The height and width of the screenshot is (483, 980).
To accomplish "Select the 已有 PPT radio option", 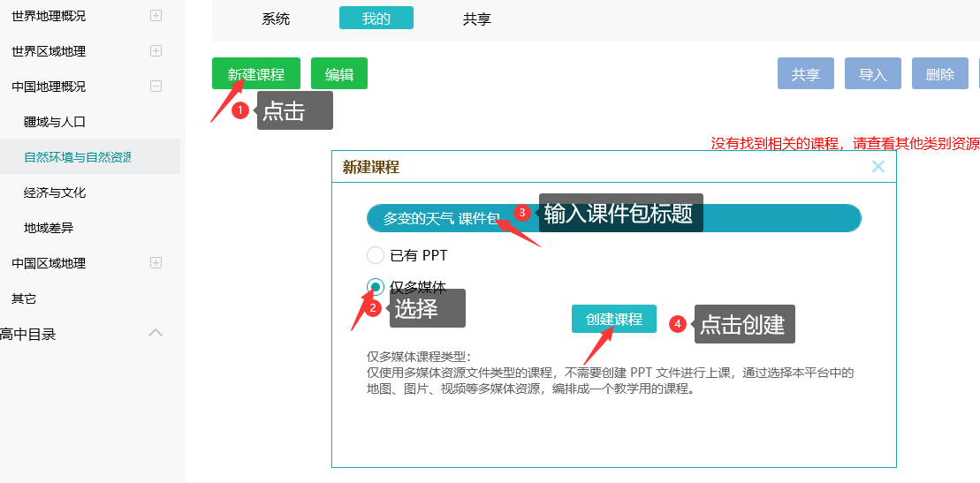I will click(x=376, y=255).
